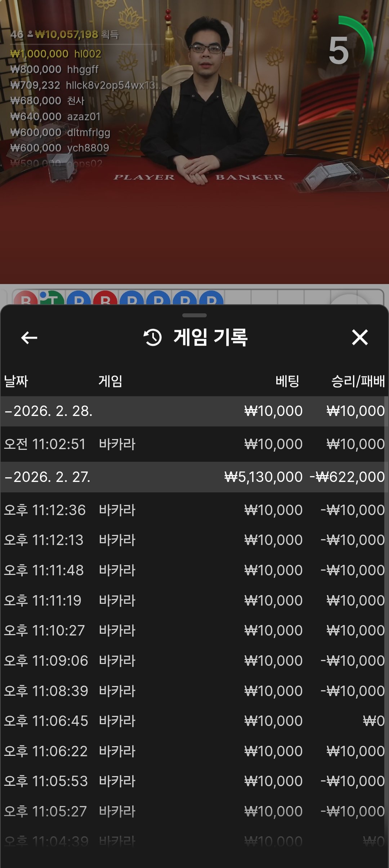Screen dimensions: 389x868
Task: Tap the panel drag handle bar
Action: click(194, 315)
